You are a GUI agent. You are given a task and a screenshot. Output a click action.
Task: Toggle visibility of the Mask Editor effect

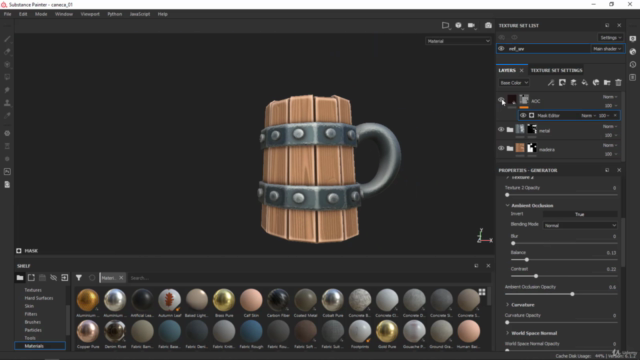point(523,116)
